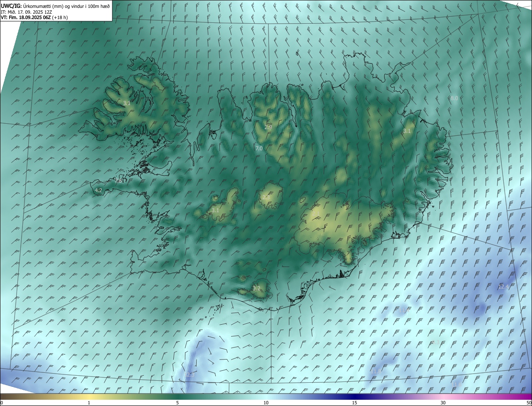Pick the dark navy segment of the color bar
The image size is (532, 406).
[355, 396]
